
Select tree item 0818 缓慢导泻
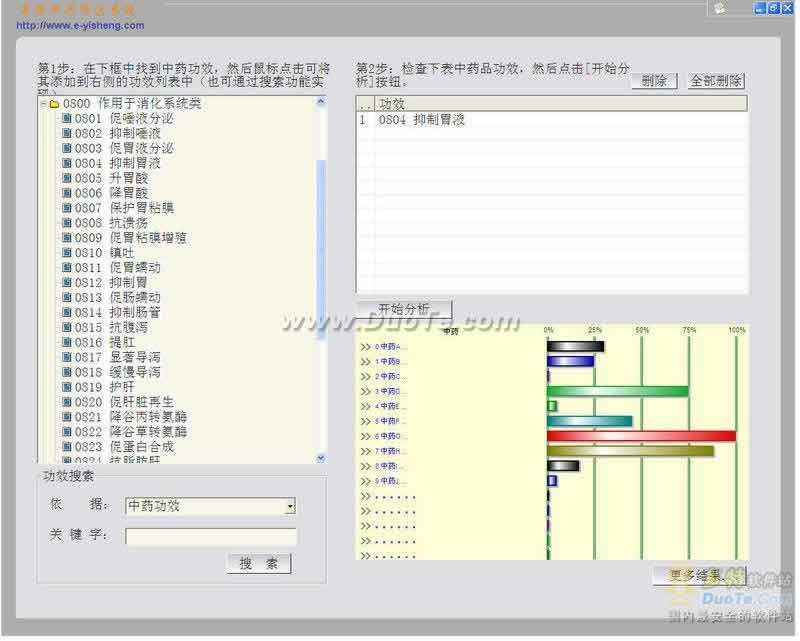click(x=118, y=372)
